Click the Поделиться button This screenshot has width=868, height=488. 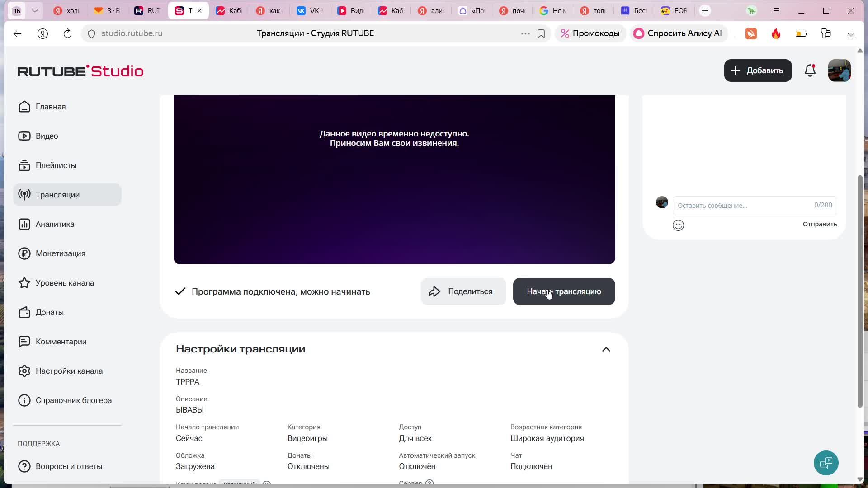(463, 291)
